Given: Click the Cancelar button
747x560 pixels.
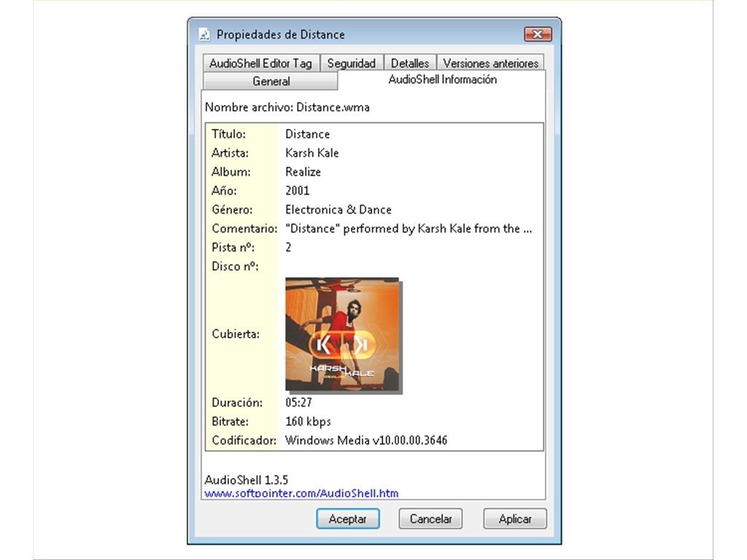Looking at the screenshot, I should pos(430,518).
